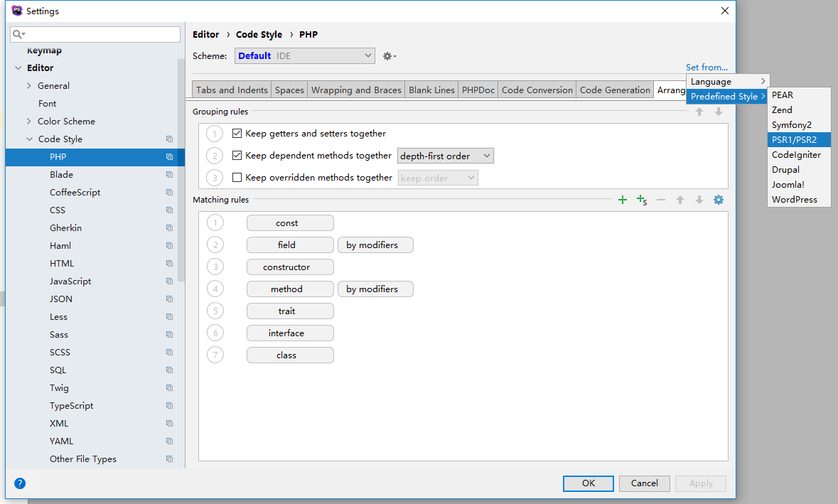Collapse the Code Style tree node
Image resolution: width=838 pixels, height=504 pixels.
click(x=29, y=139)
